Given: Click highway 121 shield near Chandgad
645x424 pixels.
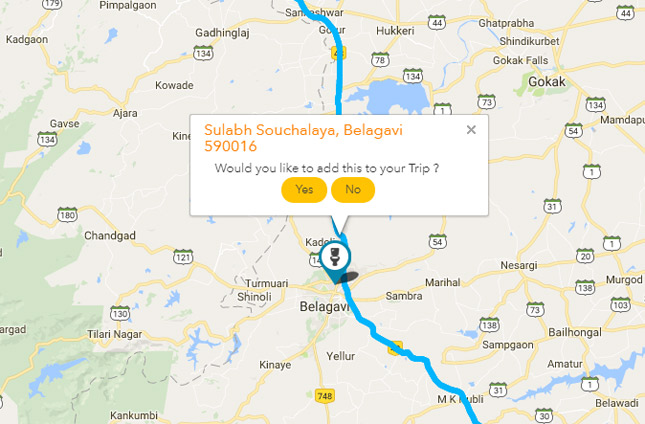Looking at the screenshot, I should click(x=183, y=257).
